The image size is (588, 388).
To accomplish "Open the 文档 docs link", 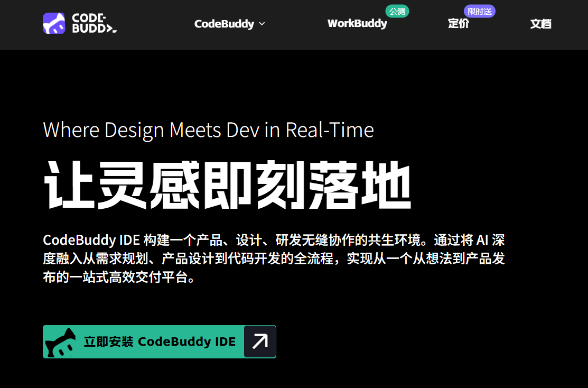I will (541, 24).
